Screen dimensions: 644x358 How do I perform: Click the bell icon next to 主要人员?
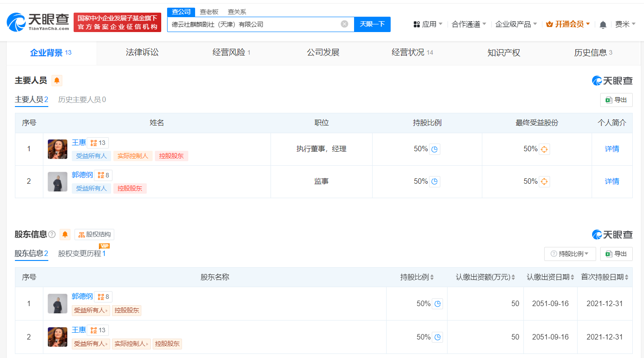57,80
